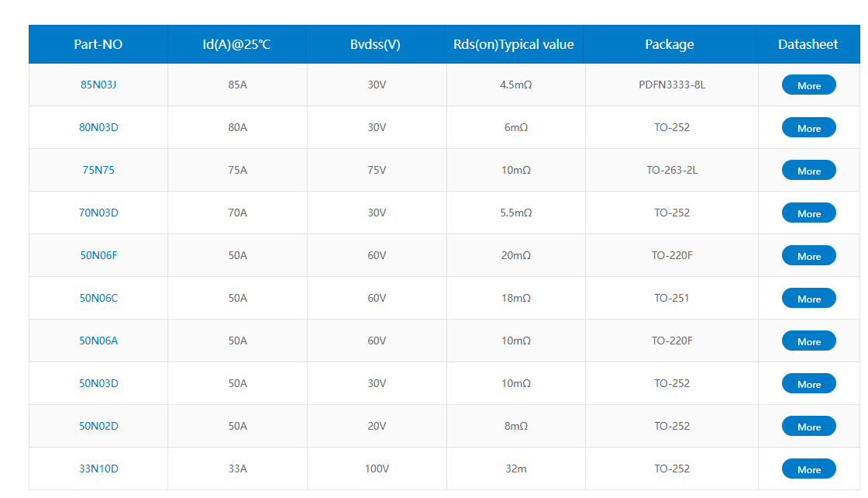Open the 33N10D part link
This screenshot has height=498, width=868.
[x=98, y=469]
